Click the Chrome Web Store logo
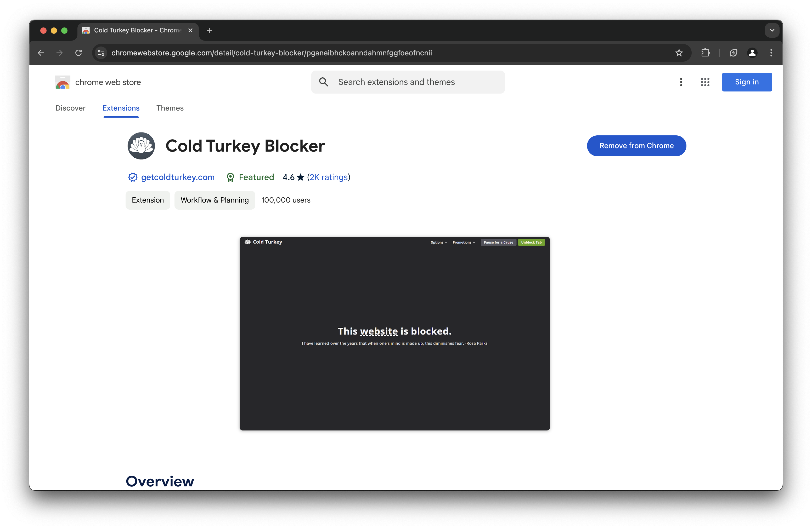 pyautogui.click(x=63, y=82)
